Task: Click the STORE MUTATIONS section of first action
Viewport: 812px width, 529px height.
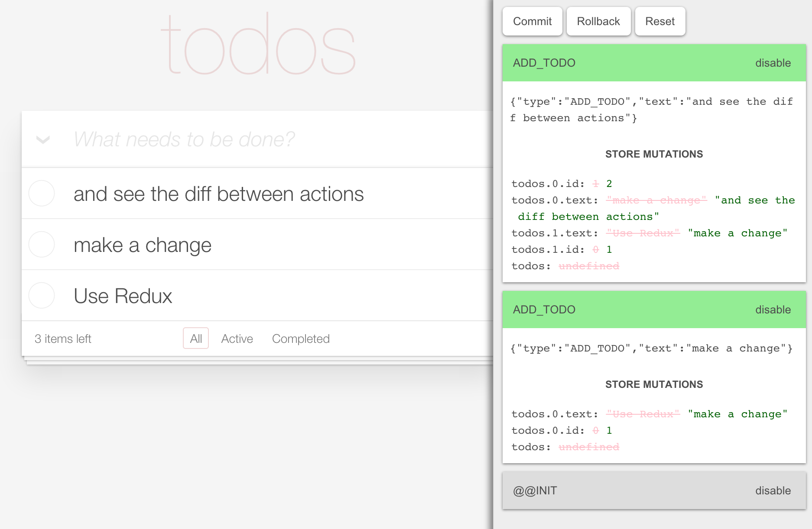Action: pyautogui.click(x=653, y=154)
